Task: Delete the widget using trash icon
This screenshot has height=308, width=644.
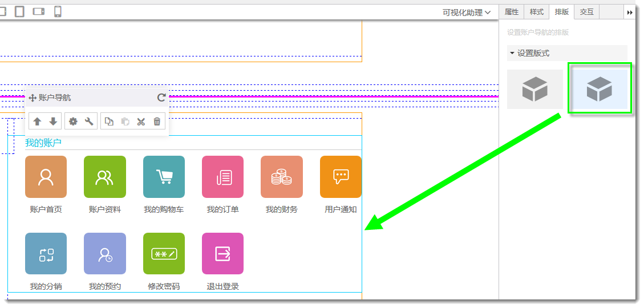Action: click(157, 121)
